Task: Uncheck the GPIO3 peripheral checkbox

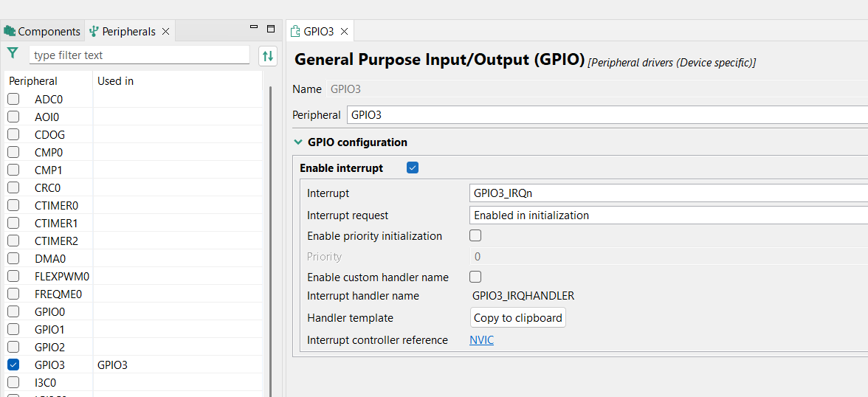Action: click(x=13, y=365)
